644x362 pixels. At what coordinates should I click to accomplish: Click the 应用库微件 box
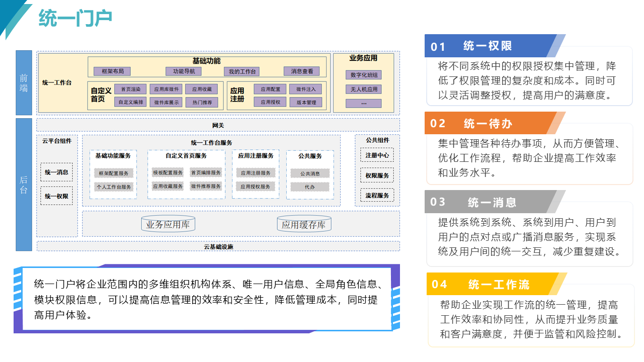pyautogui.click(x=167, y=89)
